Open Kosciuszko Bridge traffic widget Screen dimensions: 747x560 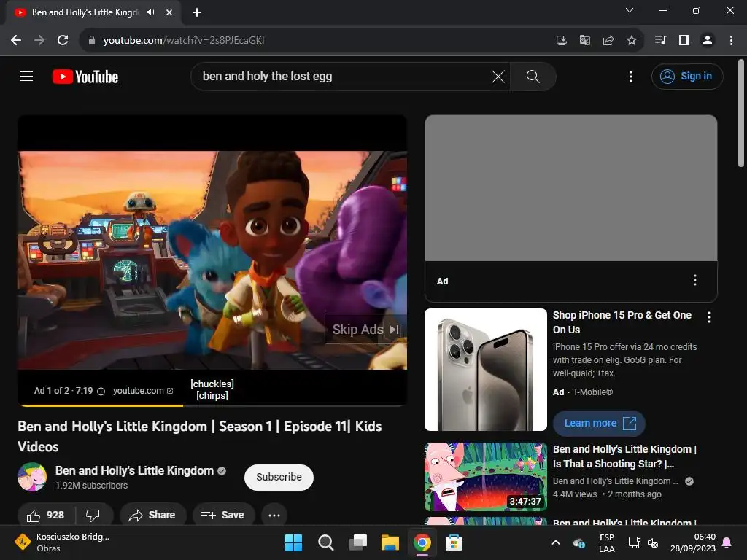(62, 542)
